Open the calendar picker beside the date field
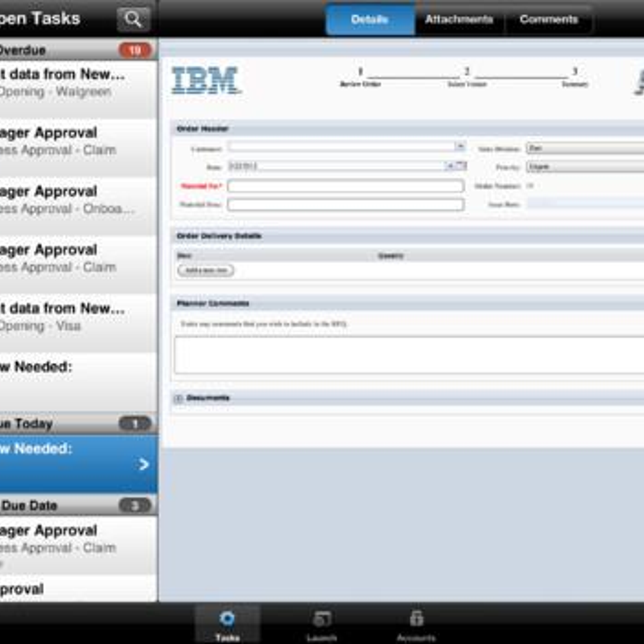The width and height of the screenshot is (644, 644). click(x=462, y=166)
